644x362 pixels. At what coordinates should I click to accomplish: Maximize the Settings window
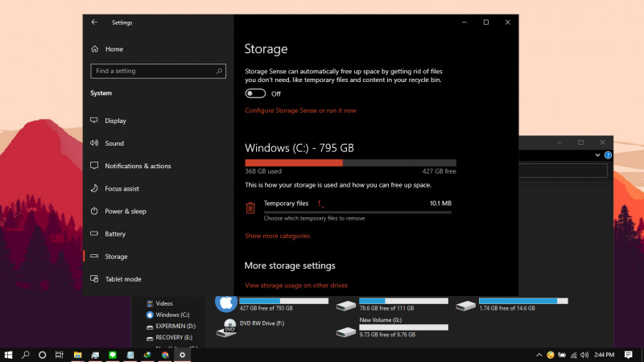pyautogui.click(x=486, y=23)
